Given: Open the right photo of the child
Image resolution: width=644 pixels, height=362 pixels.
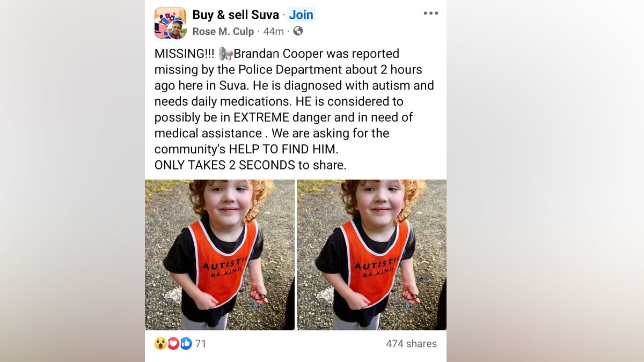Looking at the screenshot, I should (x=371, y=255).
